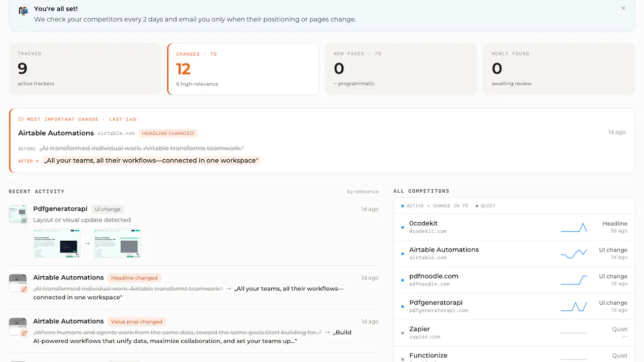644x362 pixels.
Task: Open the New Pages 7D card
Action: (x=401, y=69)
